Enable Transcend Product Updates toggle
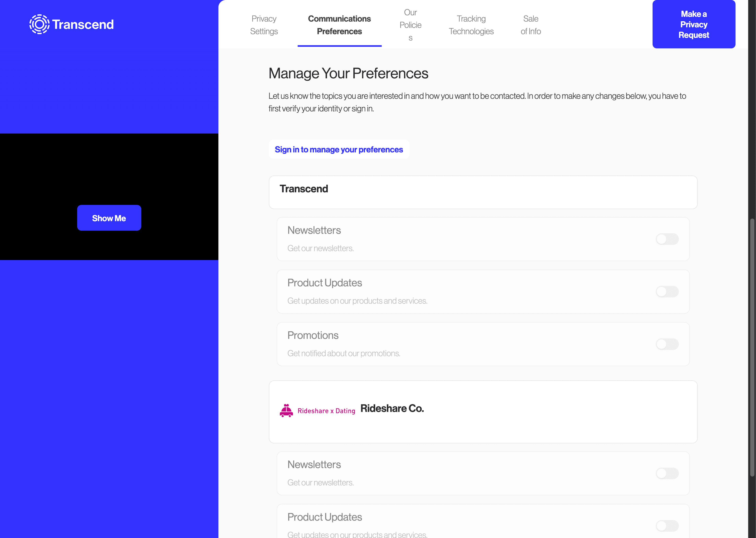Image resolution: width=756 pixels, height=538 pixels. 667,292
